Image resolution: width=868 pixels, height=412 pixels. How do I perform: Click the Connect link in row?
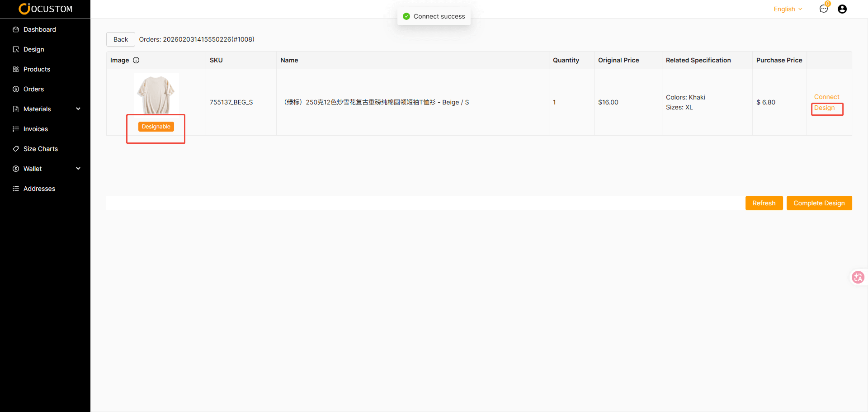826,97
